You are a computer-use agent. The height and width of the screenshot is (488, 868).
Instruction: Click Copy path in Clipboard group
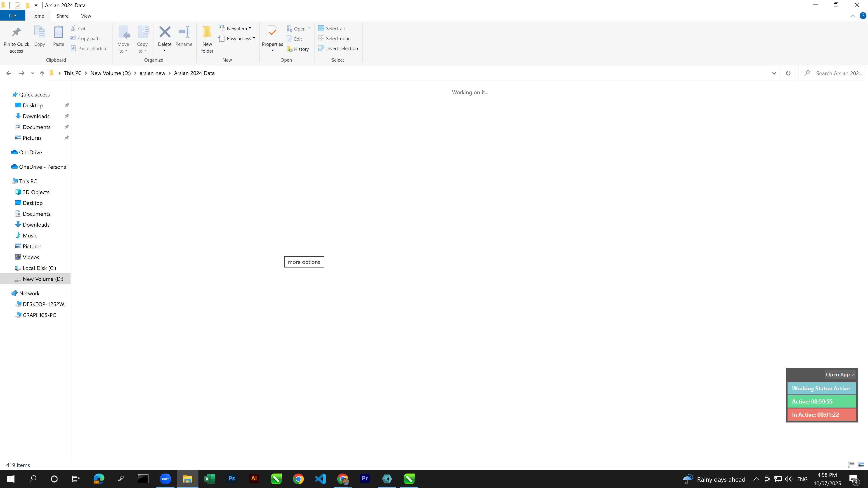[85, 38]
